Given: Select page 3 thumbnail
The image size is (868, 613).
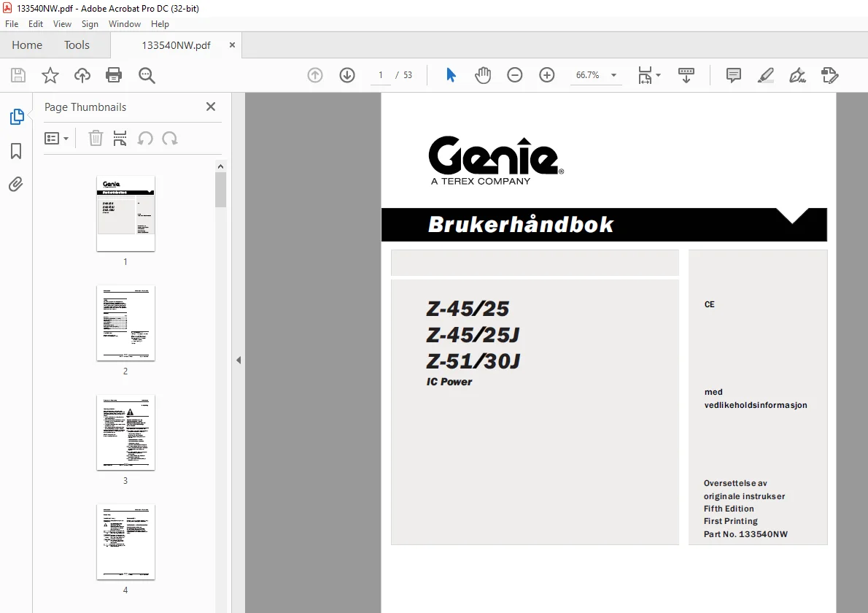Looking at the screenshot, I should [x=125, y=433].
